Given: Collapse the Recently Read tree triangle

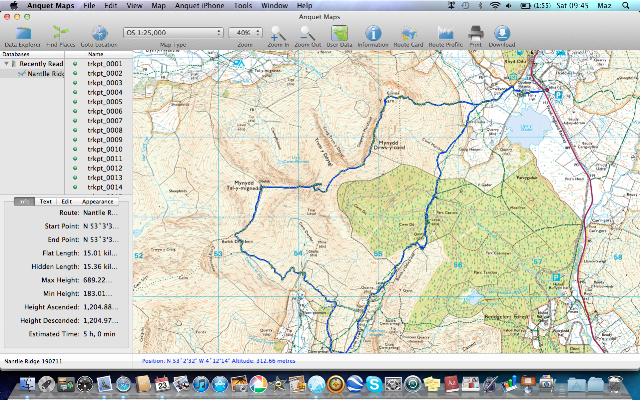Looking at the screenshot, I should coord(7,64).
